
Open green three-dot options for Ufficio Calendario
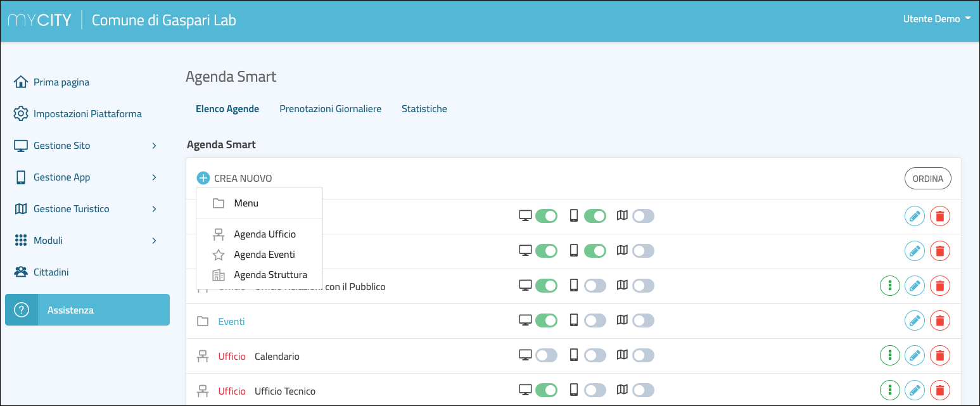click(891, 356)
